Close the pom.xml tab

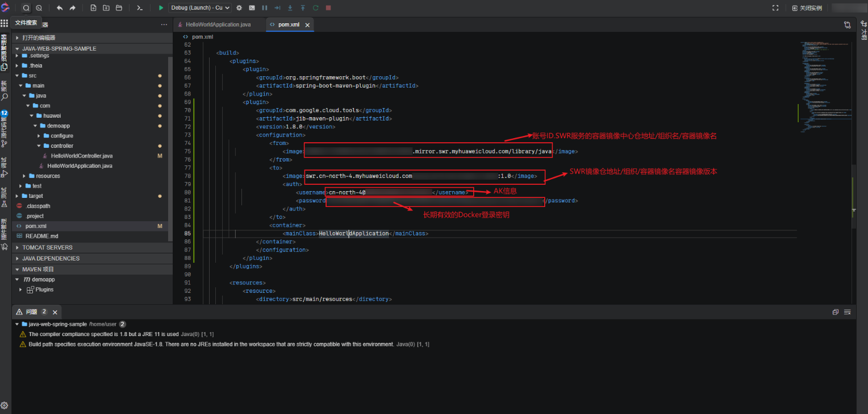307,25
